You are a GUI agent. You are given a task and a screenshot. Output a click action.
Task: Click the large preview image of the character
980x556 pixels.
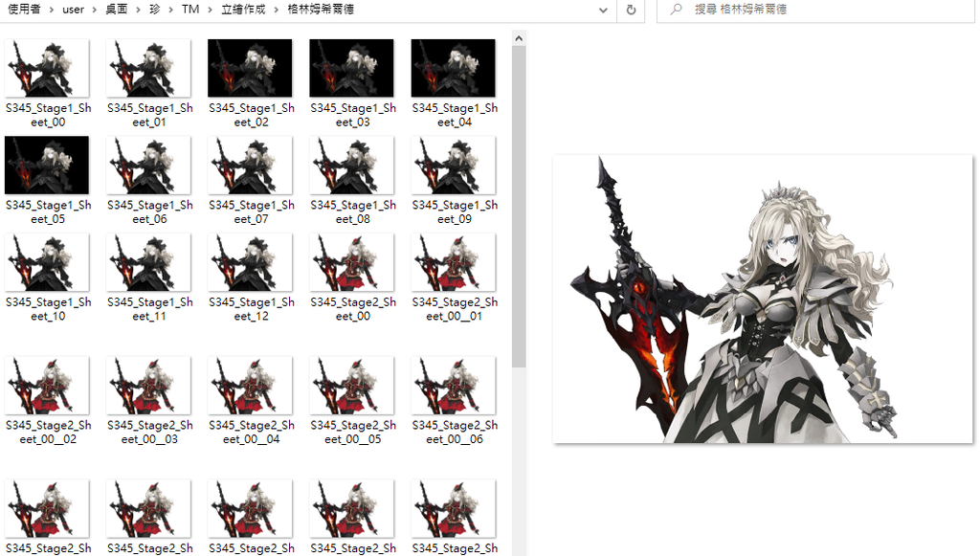763,300
